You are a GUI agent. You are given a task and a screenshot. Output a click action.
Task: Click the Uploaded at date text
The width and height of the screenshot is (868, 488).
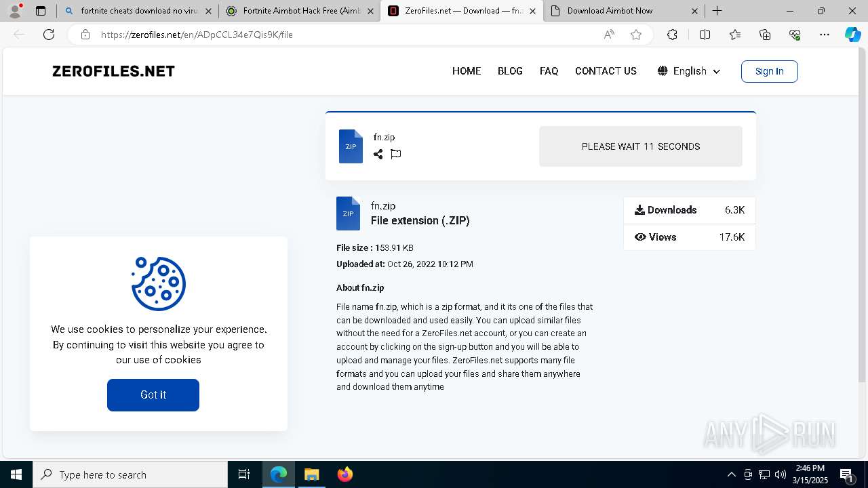coord(405,264)
